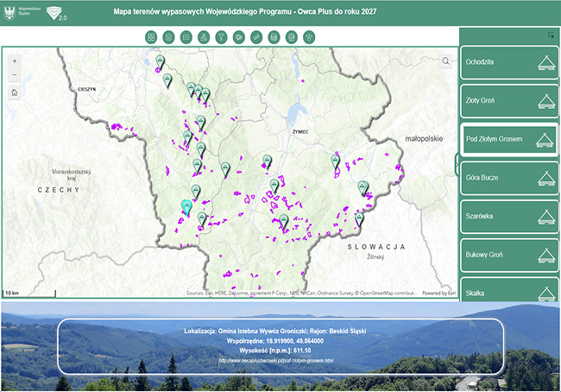Select Skałka from the list

coord(509,289)
